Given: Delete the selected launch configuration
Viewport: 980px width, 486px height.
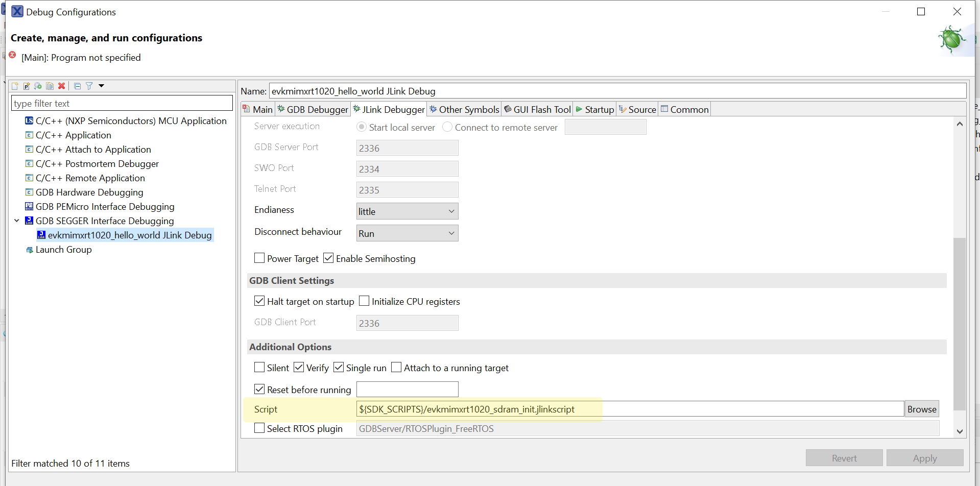Looking at the screenshot, I should pyautogui.click(x=62, y=86).
